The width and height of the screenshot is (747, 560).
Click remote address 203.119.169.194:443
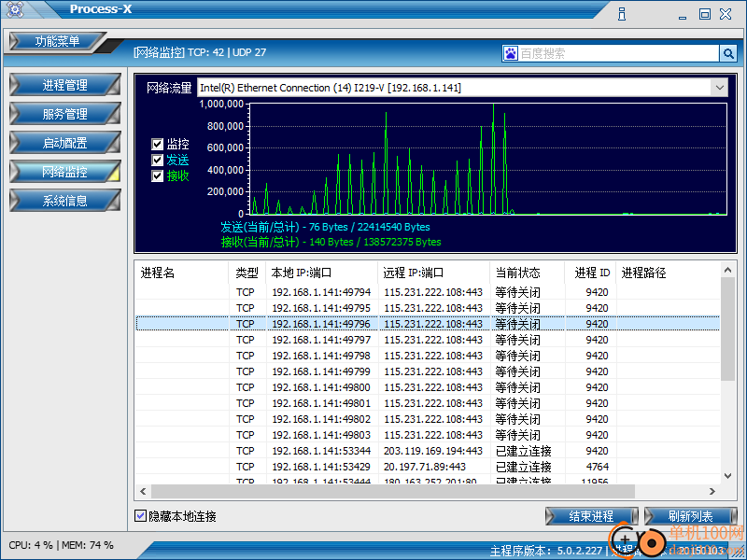433,451
